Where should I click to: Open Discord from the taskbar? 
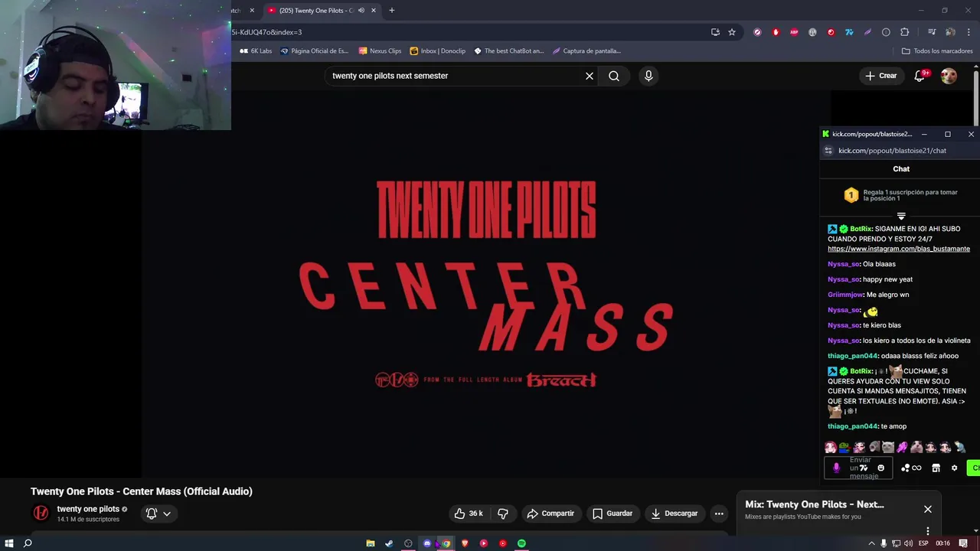(427, 543)
